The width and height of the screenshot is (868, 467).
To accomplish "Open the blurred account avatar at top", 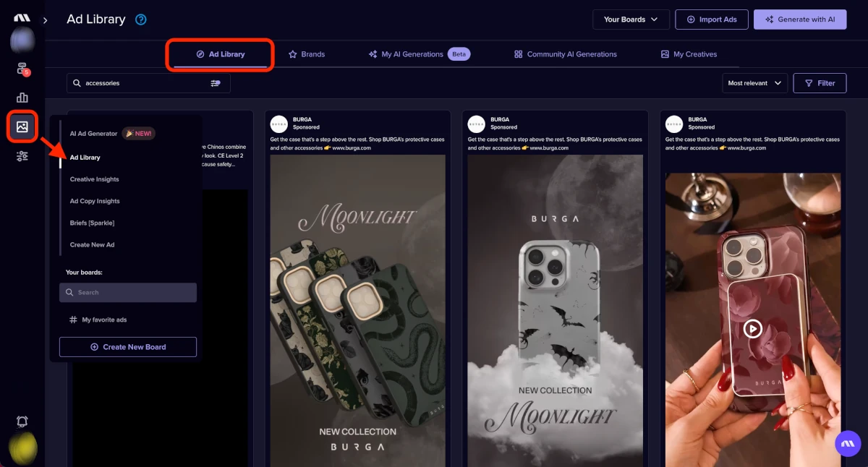I will coord(22,40).
